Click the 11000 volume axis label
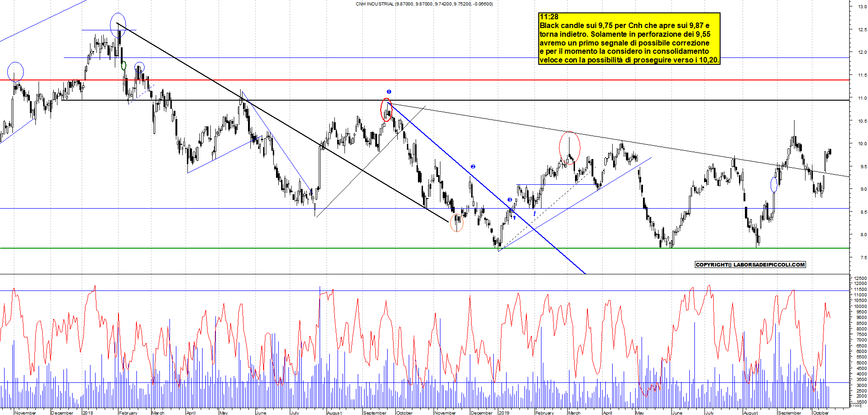This screenshot has height=415, width=868. 861,295
